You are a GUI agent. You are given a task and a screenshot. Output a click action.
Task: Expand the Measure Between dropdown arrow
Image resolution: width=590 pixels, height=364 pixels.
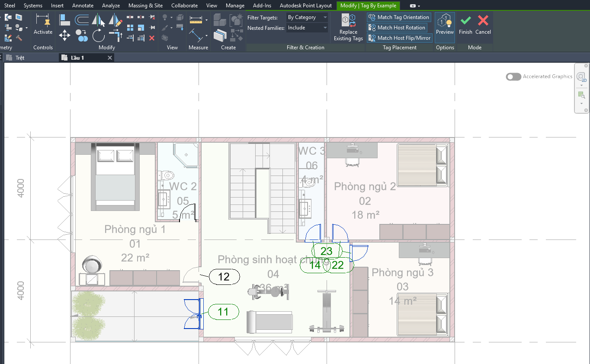pyautogui.click(x=206, y=35)
